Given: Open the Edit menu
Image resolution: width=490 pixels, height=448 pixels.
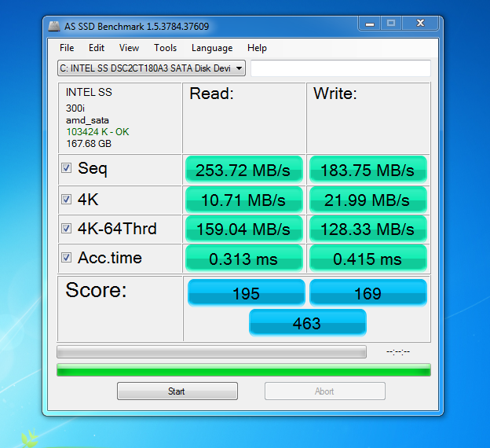Looking at the screenshot, I should [97, 48].
